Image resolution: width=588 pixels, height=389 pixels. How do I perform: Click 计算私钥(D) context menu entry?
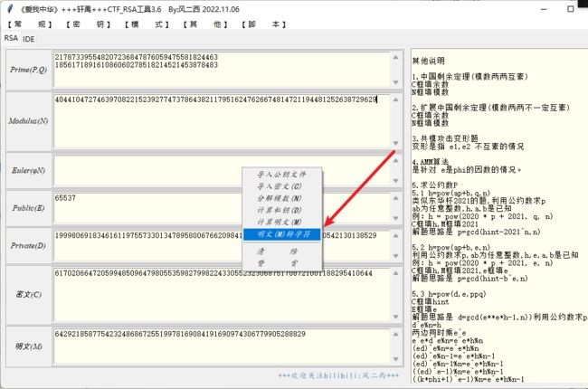(x=281, y=210)
